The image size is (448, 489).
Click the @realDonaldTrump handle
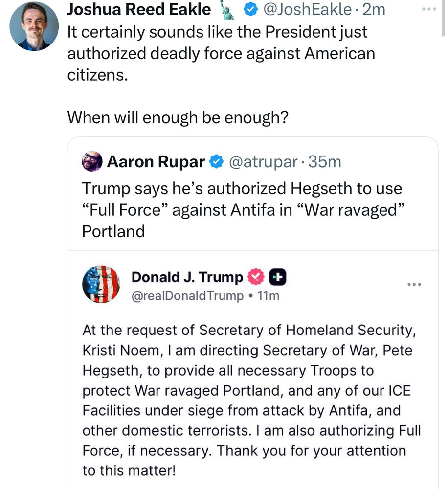point(187,296)
